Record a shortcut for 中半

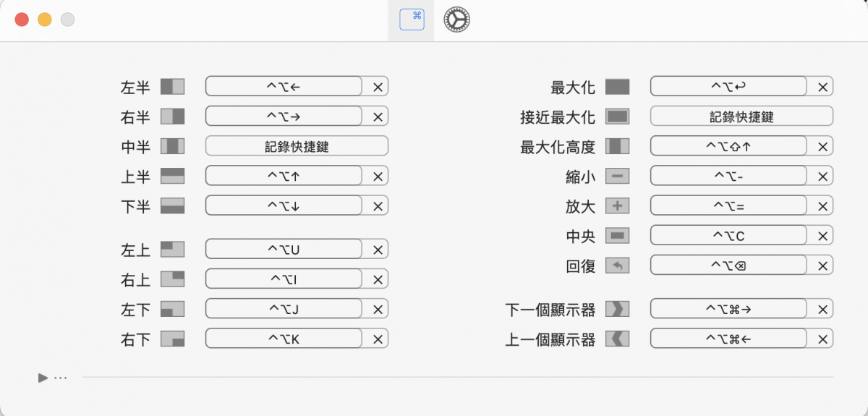(297, 146)
